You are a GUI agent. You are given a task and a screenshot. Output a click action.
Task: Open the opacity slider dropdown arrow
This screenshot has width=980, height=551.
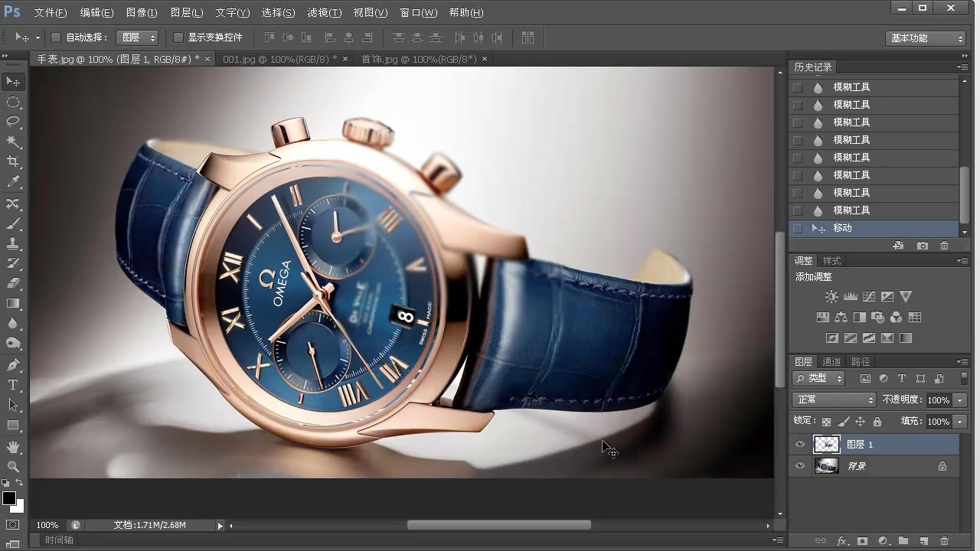[x=959, y=400]
